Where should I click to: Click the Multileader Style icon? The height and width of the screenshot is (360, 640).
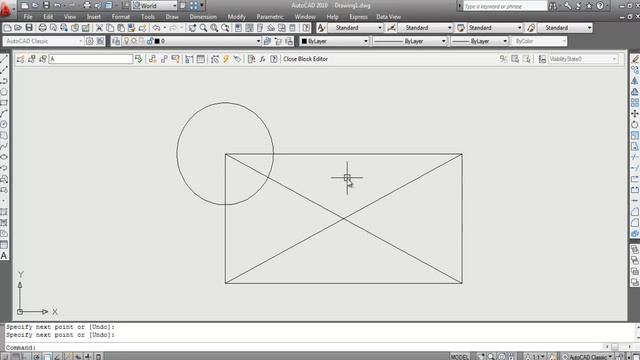coord(531,28)
